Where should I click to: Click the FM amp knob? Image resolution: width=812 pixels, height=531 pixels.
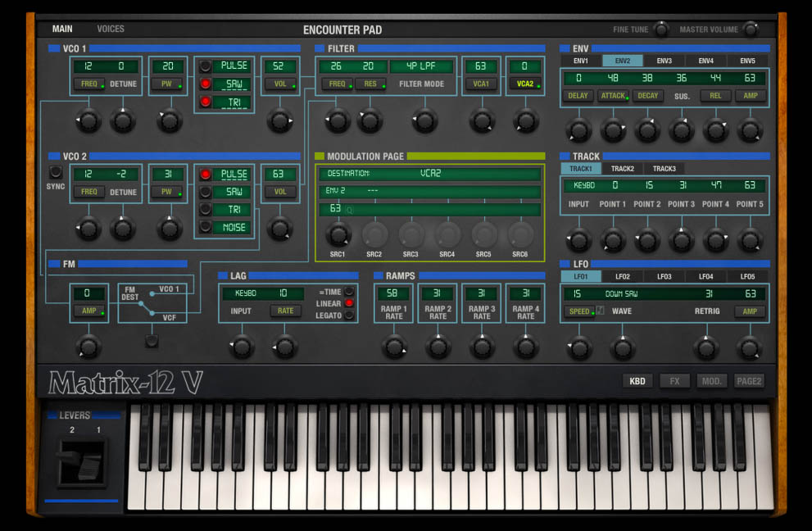[88, 347]
